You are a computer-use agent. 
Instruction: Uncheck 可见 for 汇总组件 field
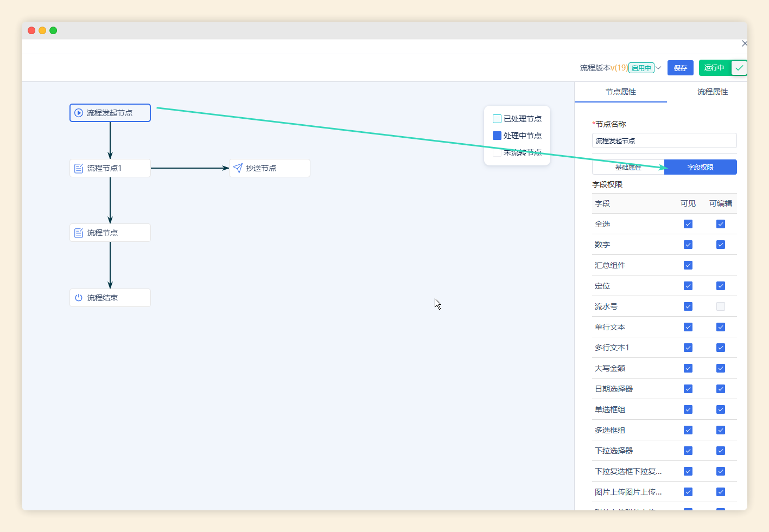[688, 265]
